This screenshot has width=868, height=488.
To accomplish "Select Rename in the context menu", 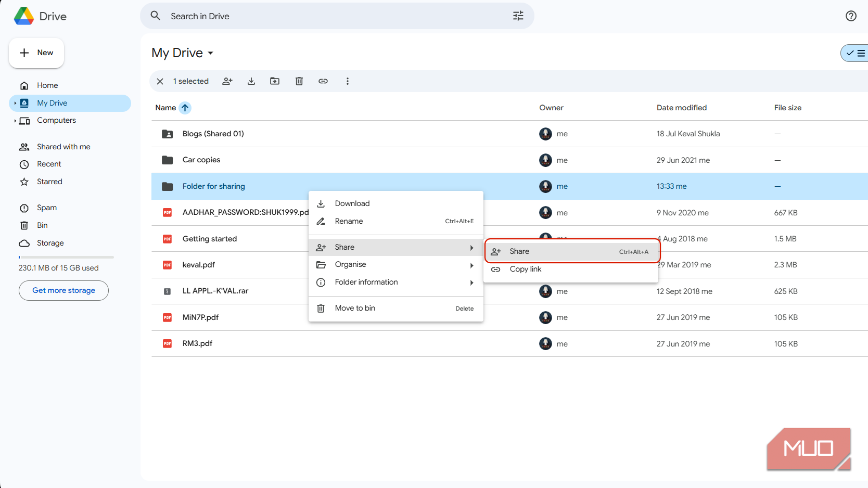I will (396, 221).
